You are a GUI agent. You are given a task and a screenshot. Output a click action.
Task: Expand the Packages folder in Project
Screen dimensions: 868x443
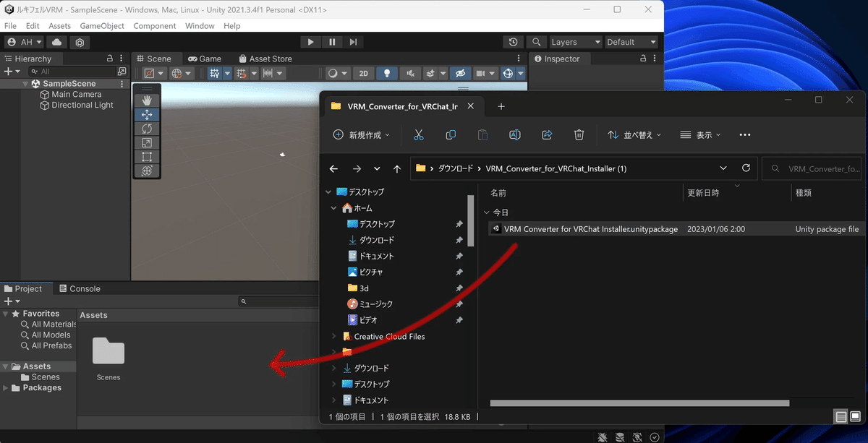point(7,388)
